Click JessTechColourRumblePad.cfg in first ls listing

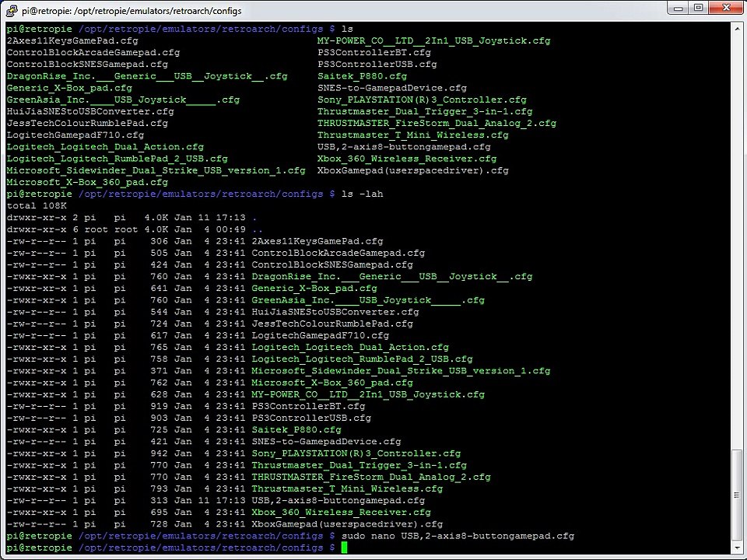click(87, 124)
